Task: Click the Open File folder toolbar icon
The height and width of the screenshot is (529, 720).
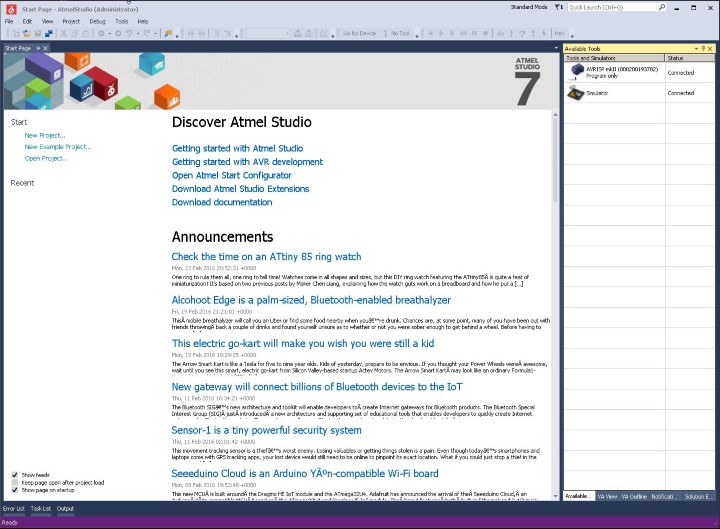Action: tap(27, 34)
